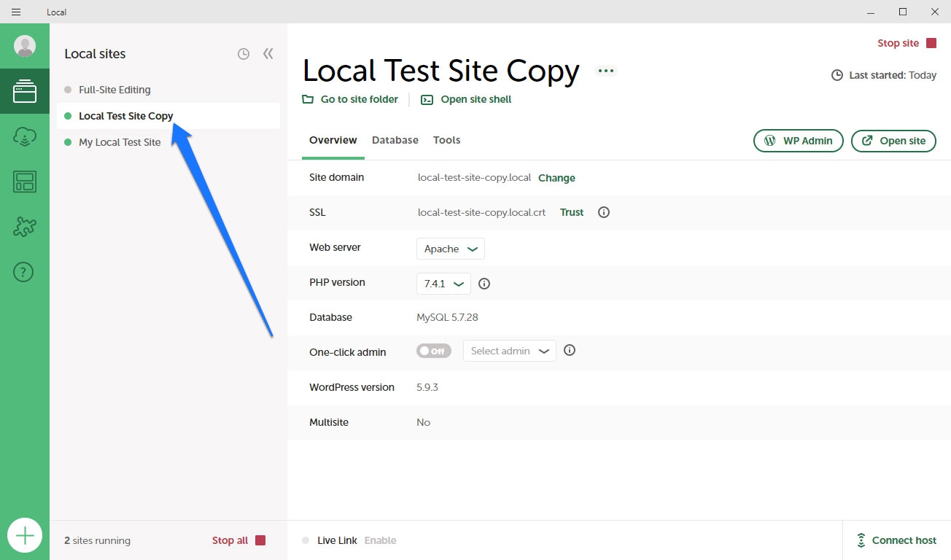Click the red Stop all square icon
Screen dimensions: 951x560
tap(260, 540)
